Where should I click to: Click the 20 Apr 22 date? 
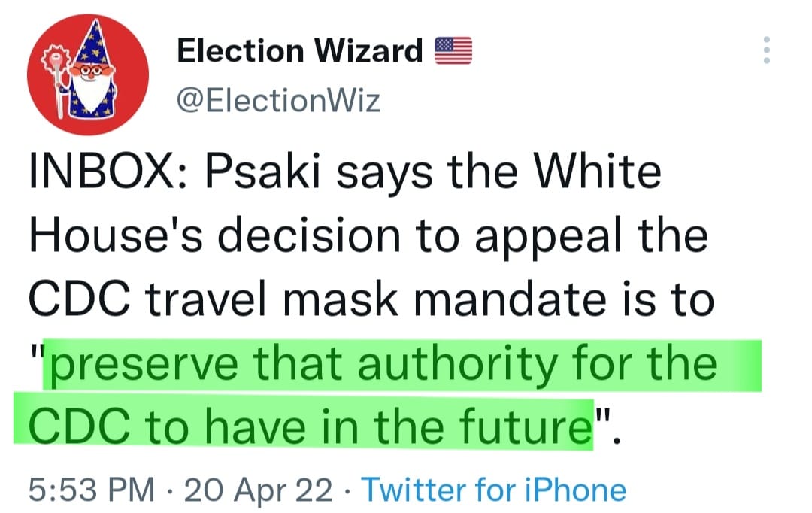pos(258,490)
